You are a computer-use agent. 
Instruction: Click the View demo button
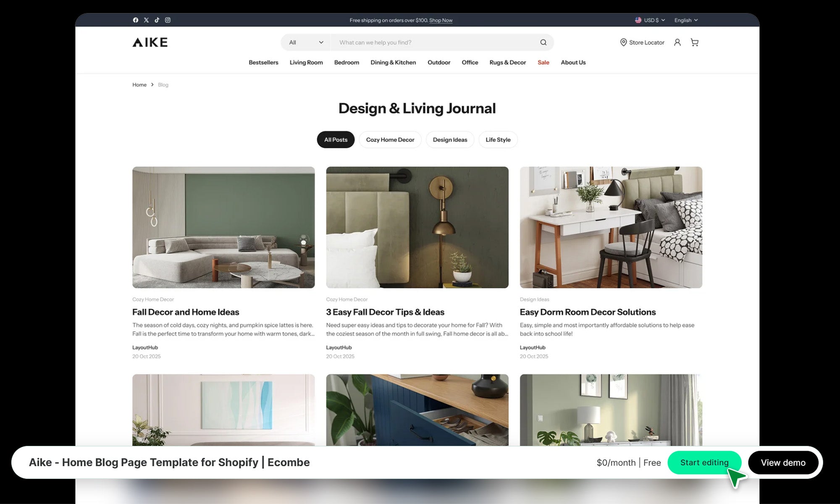click(783, 462)
